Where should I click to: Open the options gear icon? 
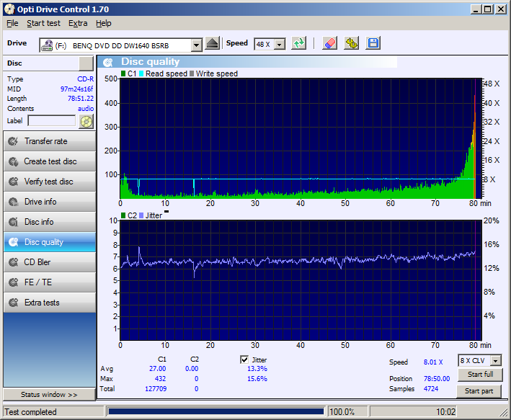pyautogui.click(x=351, y=43)
